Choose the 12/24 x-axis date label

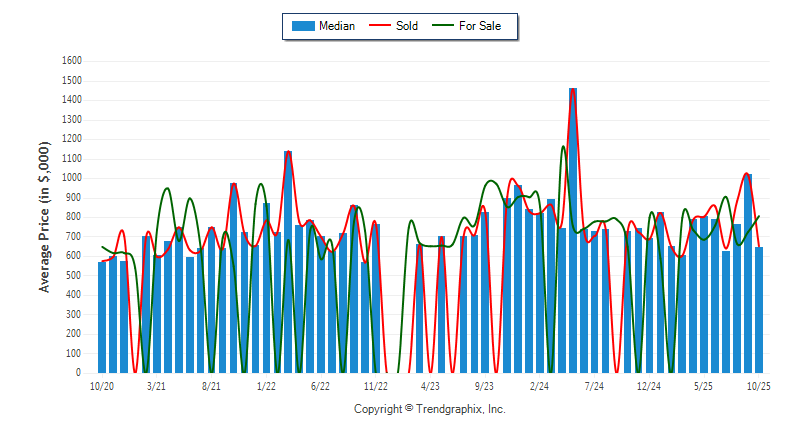(x=649, y=386)
